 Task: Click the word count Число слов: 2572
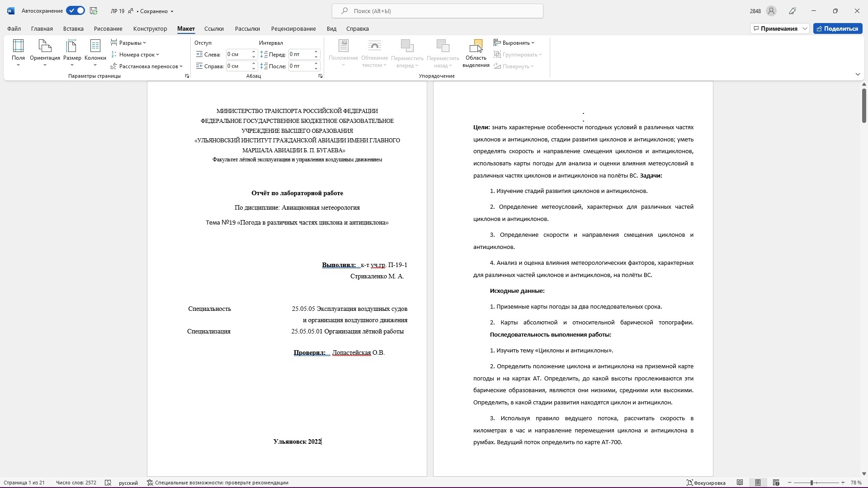point(76,483)
